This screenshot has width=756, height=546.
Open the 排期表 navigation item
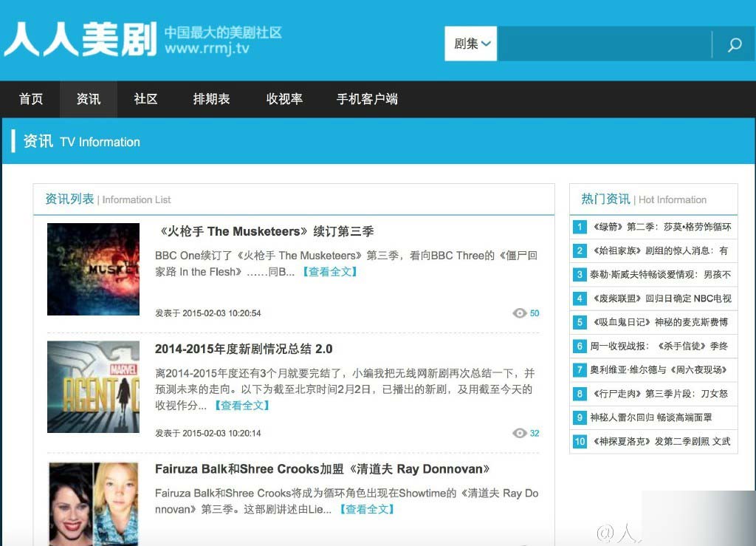coord(211,99)
